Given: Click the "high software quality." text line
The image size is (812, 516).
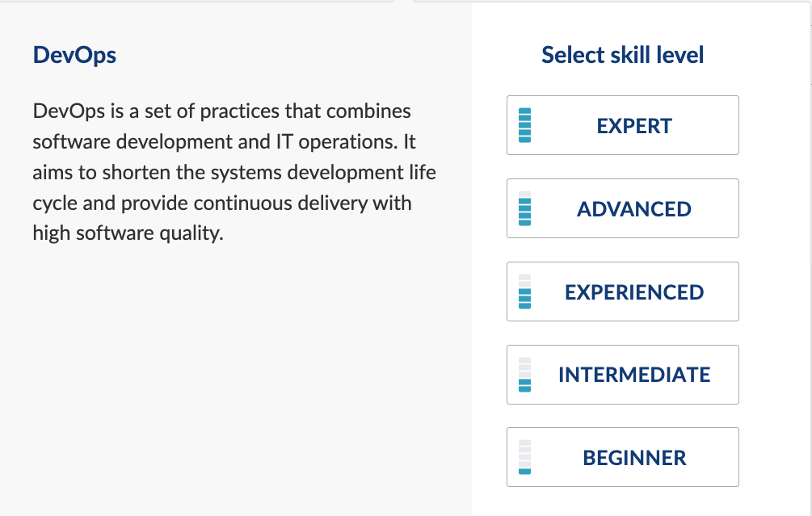Looking at the screenshot, I should 128,233.
